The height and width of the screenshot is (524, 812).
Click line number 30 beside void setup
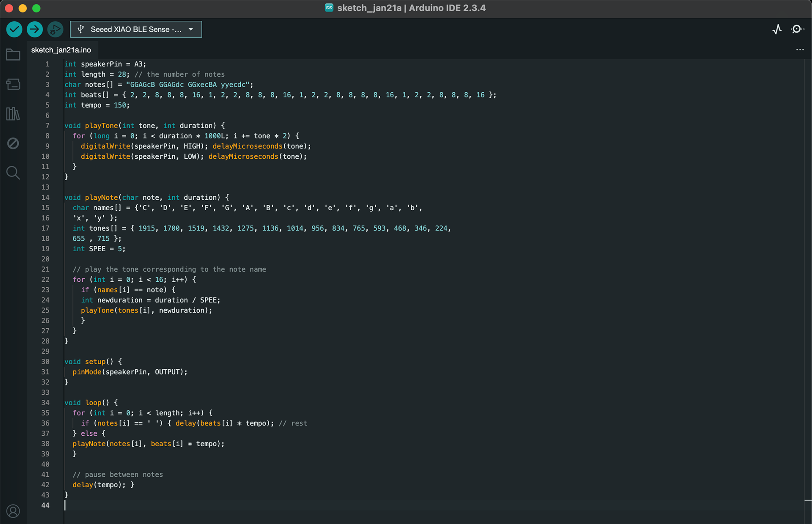(x=45, y=361)
